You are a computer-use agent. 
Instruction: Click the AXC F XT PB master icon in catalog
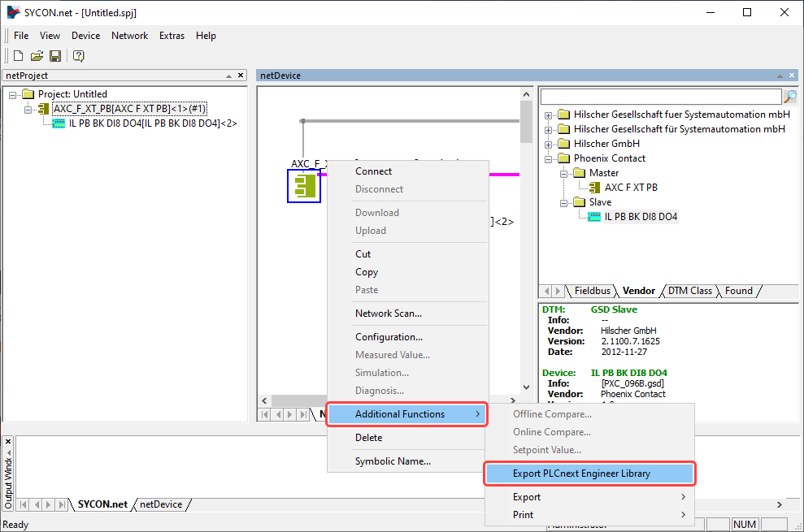(x=594, y=188)
